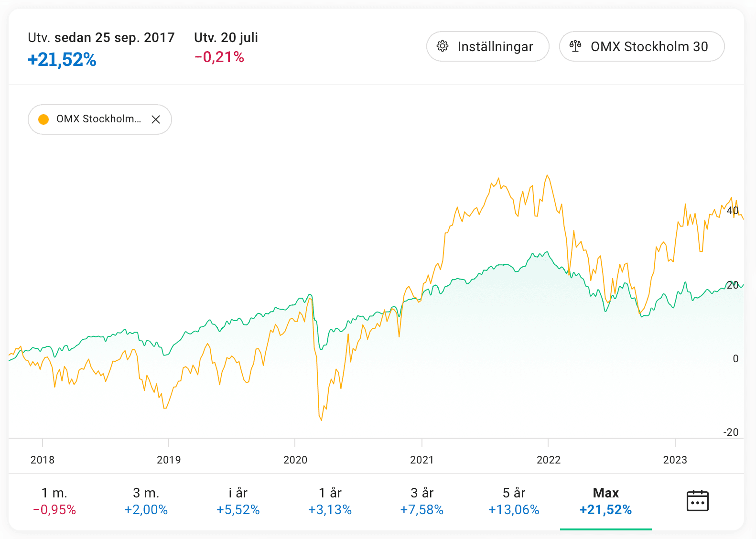Click the 2018 label on the time axis
This screenshot has width=756, height=539.
click(43, 460)
